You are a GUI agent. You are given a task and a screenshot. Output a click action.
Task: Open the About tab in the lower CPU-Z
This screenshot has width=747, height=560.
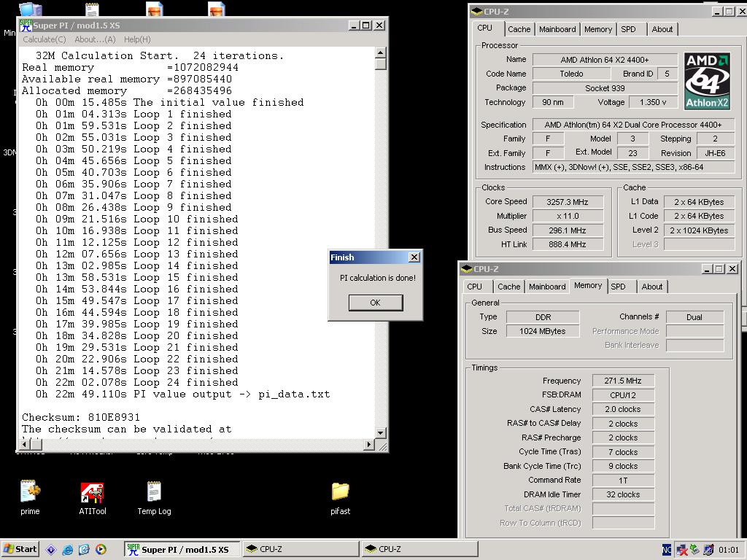pyautogui.click(x=651, y=287)
